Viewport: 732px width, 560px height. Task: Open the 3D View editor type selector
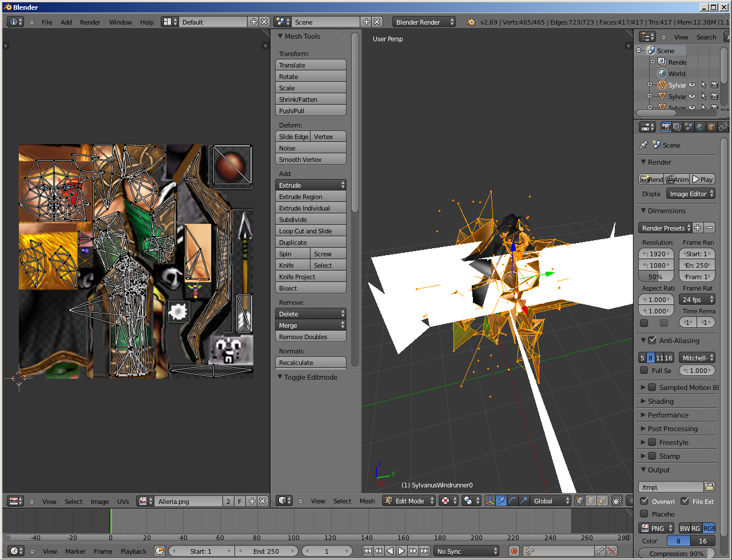click(x=284, y=501)
